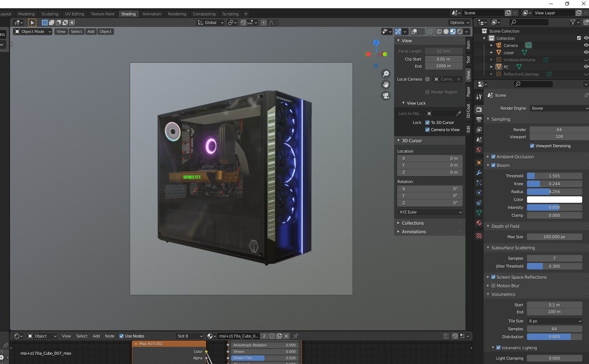589x364 pixels.
Task: Uncheck Lock Camera to View
Action: (427, 130)
